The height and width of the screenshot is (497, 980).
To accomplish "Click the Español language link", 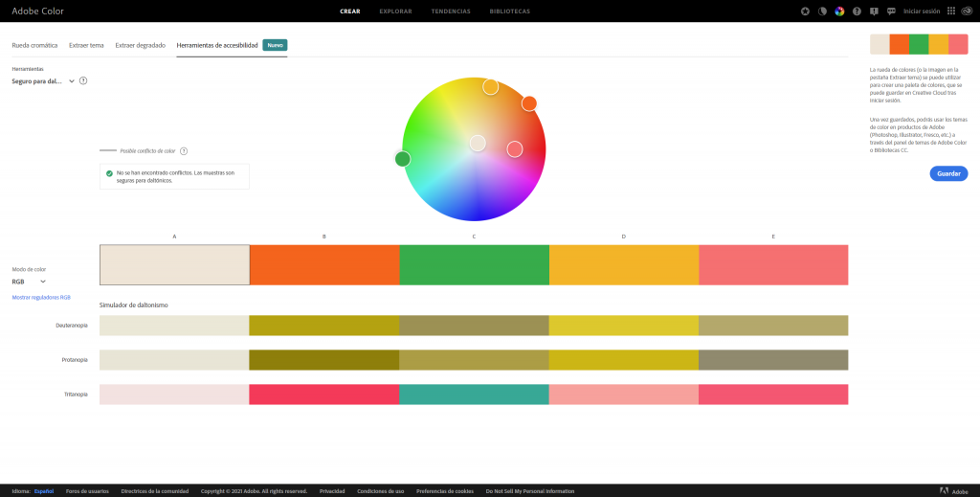I will [x=44, y=491].
